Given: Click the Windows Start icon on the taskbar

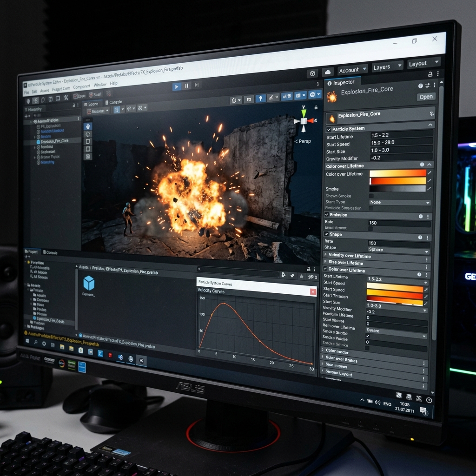Looking at the screenshot, I should (27, 341).
